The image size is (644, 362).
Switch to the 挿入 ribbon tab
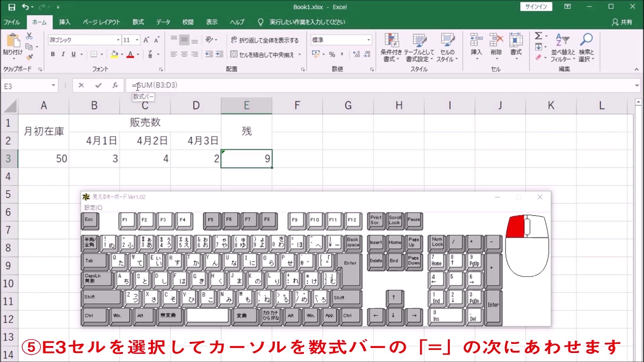(64, 22)
